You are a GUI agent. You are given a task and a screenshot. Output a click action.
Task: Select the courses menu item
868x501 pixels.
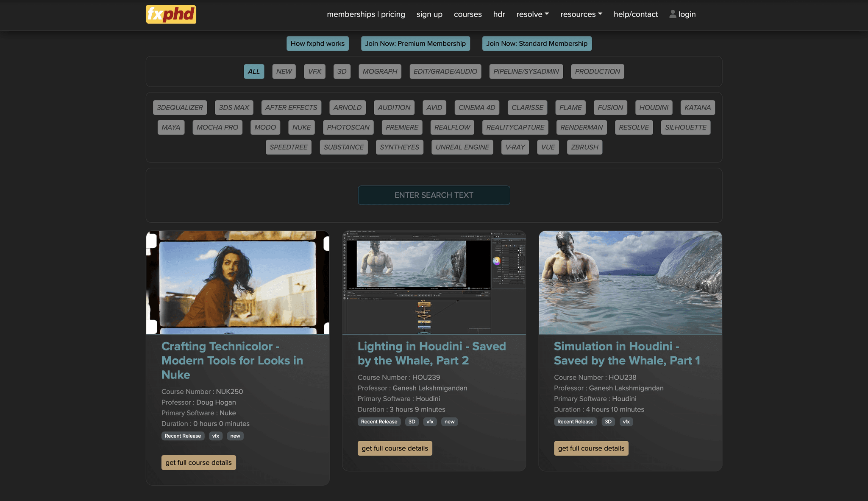pos(467,14)
